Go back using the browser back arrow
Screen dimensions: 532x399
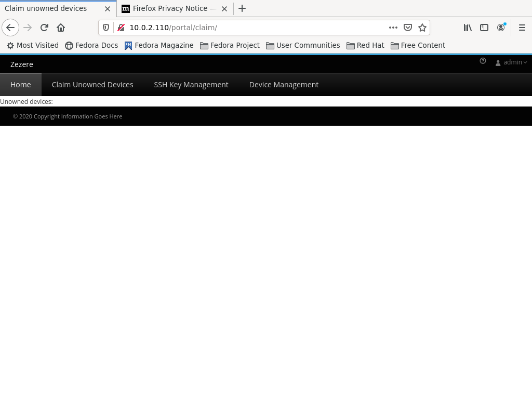click(10, 28)
